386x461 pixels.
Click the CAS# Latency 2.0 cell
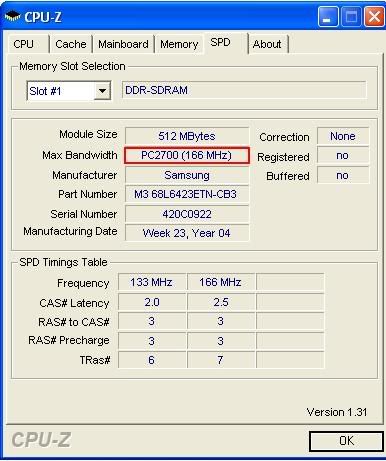[x=152, y=302]
